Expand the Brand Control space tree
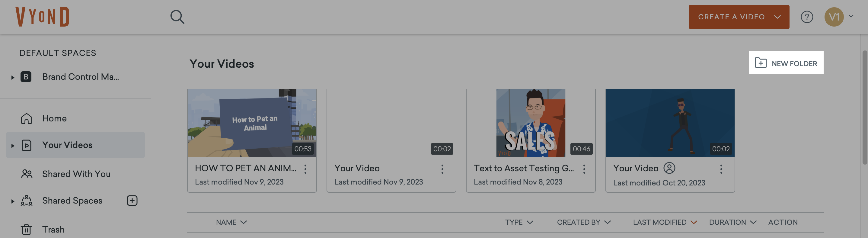Image resolution: width=868 pixels, height=238 pixels. pyautogui.click(x=13, y=77)
